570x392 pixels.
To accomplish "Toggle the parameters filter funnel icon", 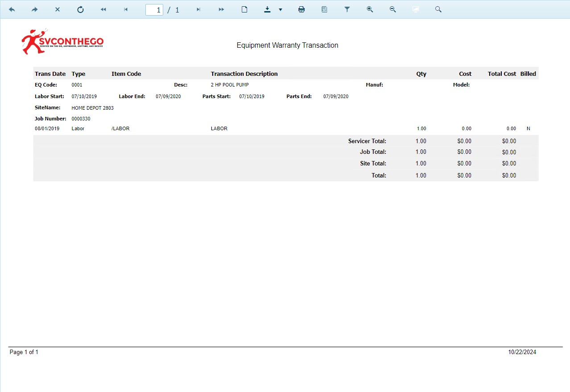I will coord(347,9).
